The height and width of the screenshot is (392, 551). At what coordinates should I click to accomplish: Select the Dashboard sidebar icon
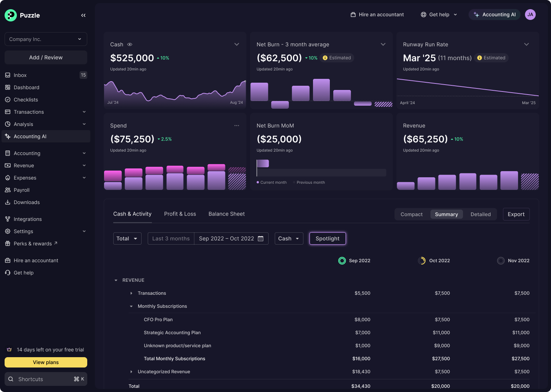point(8,87)
